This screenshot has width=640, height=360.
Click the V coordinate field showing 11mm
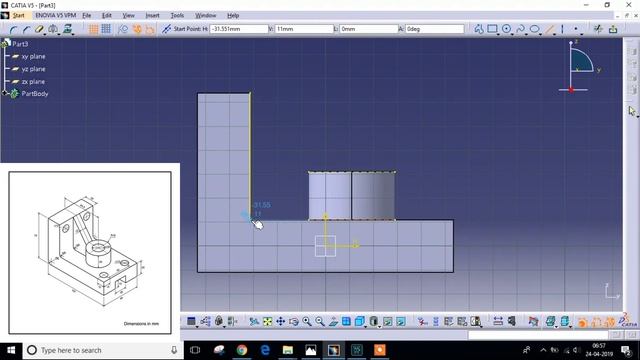(304, 29)
